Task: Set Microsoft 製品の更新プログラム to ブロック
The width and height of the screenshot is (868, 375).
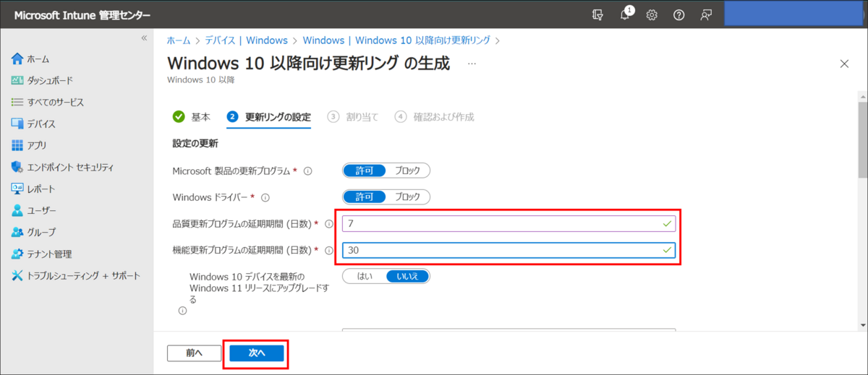Action: (407, 171)
